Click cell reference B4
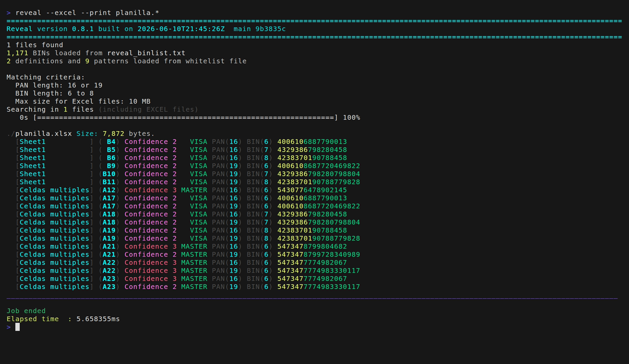The image size is (629, 364). point(111,142)
